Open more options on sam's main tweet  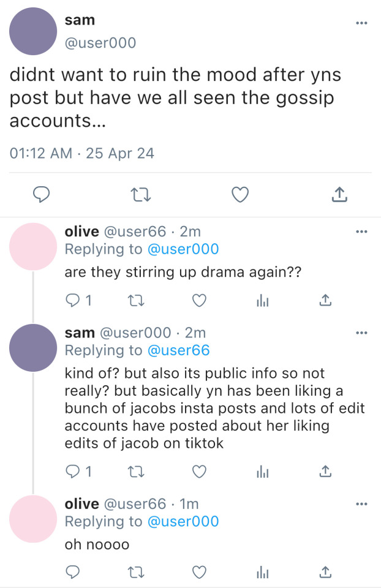tap(361, 23)
